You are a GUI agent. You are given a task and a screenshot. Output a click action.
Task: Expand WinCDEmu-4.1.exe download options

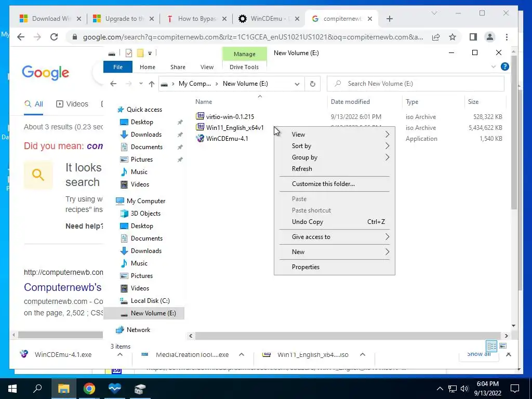coord(120,354)
